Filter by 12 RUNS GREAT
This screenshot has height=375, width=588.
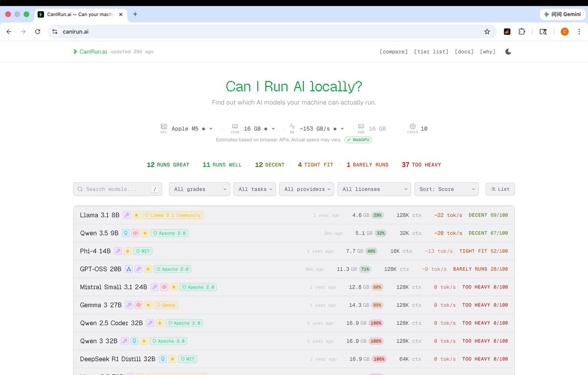pyautogui.click(x=168, y=164)
